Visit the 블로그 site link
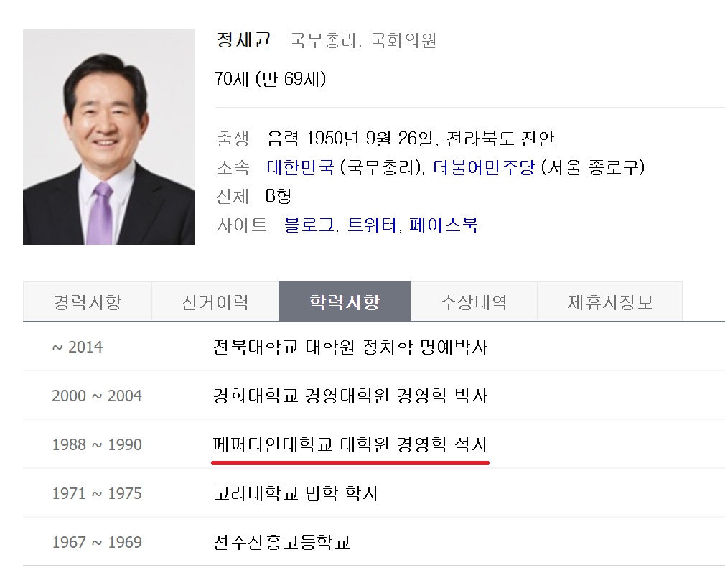725x588 pixels. pyautogui.click(x=309, y=225)
